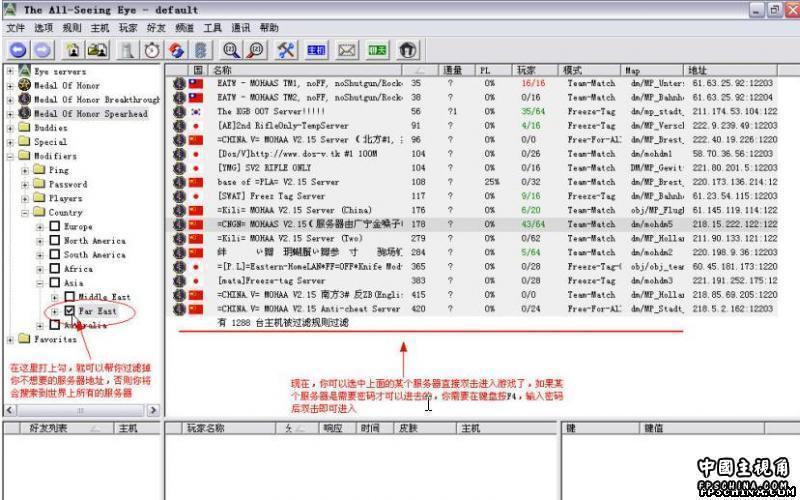Click the Favorites folder icon

point(24,339)
